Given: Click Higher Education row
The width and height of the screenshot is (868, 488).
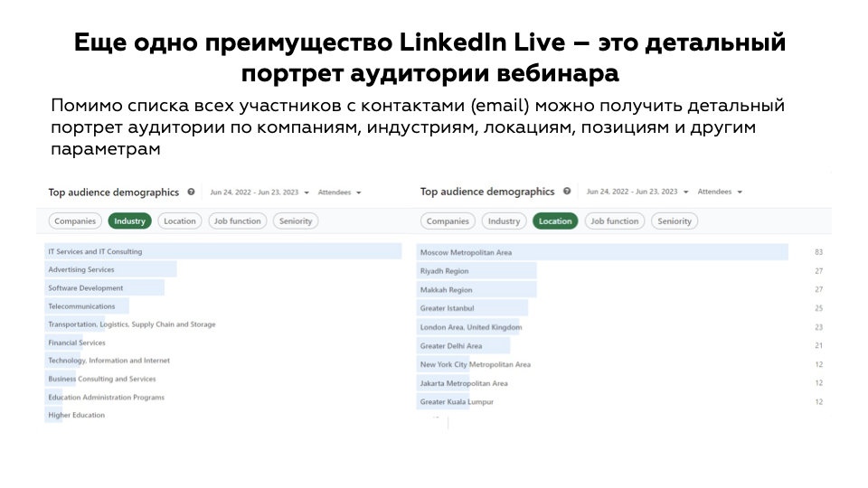Looking at the screenshot, I should pyautogui.click(x=76, y=415).
